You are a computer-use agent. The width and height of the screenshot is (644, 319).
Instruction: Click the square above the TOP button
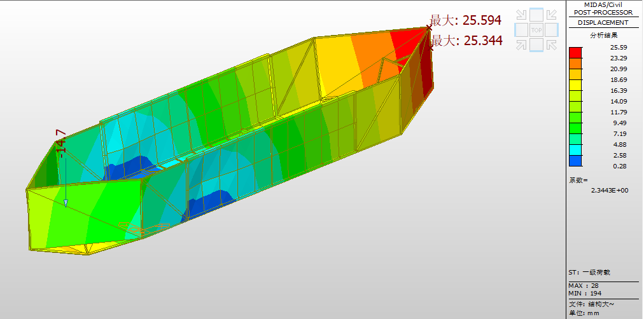pyautogui.click(x=536, y=15)
